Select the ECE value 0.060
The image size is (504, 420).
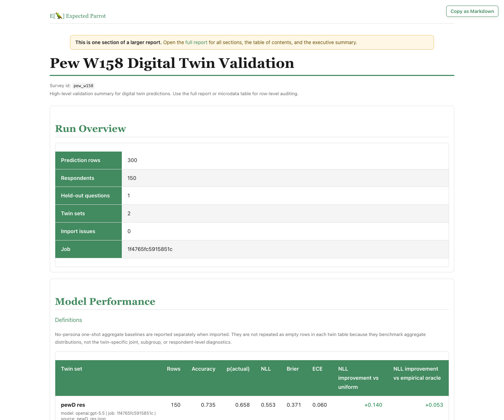320,405
